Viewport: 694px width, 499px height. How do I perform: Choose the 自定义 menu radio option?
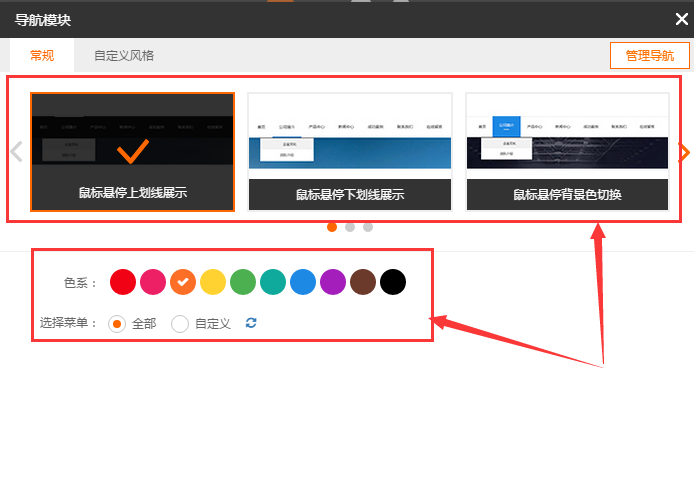click(x=180, y=323)
